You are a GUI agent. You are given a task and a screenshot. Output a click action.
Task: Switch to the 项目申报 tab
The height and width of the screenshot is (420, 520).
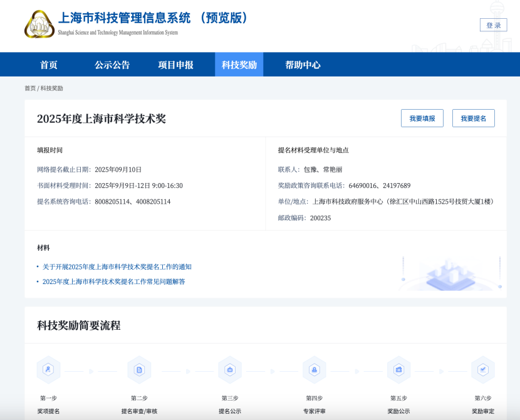175,65
